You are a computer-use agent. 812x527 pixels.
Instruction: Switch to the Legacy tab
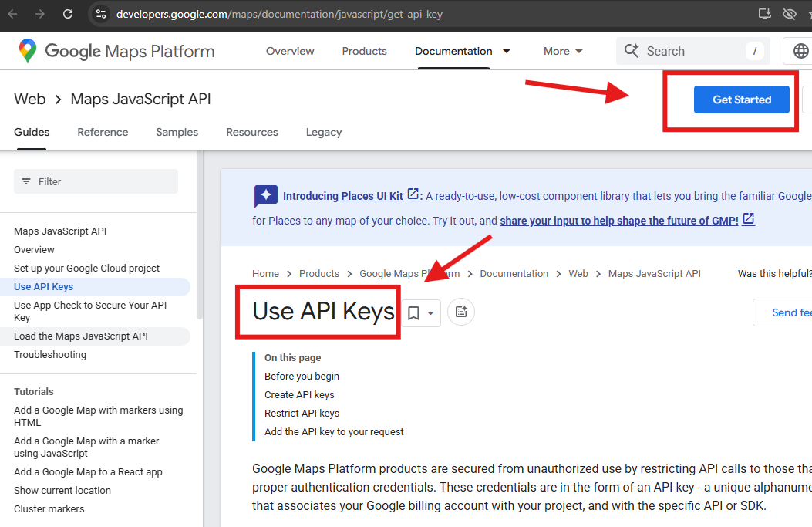(324, 132)
